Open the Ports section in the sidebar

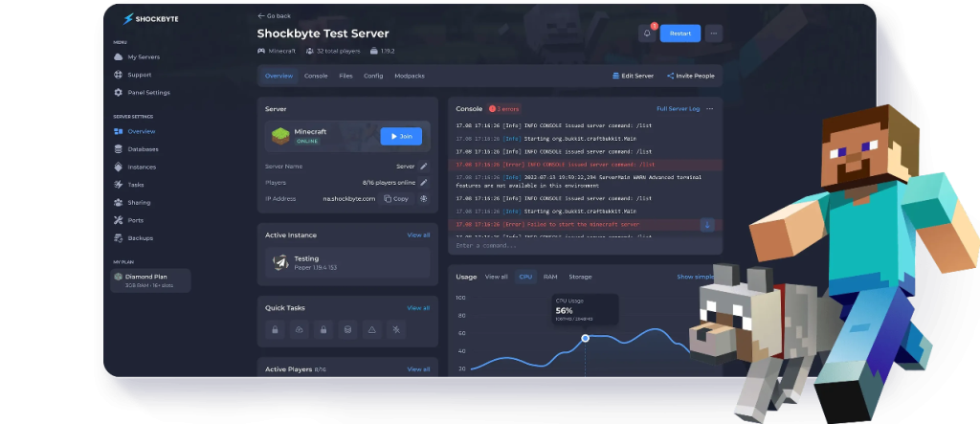pyautogui.click(x=128, y=220)
